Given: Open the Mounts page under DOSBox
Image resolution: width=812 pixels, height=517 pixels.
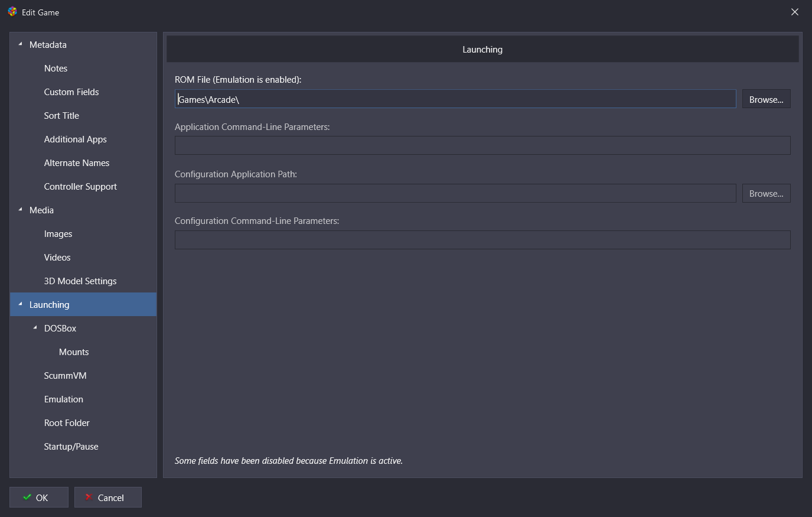Looking at the screenshot, I should (x=74, y=352).
